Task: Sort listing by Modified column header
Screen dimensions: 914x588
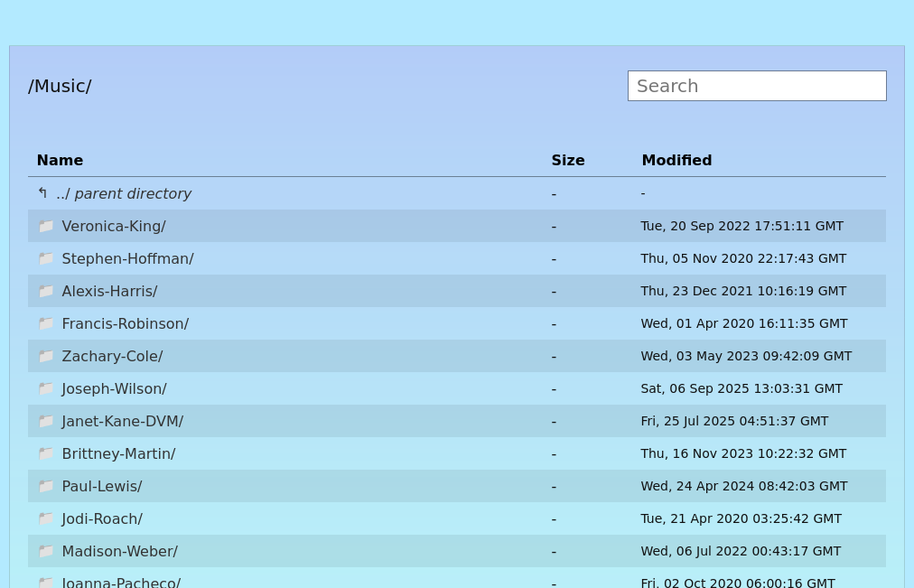Action: click(x=676, y=160)
